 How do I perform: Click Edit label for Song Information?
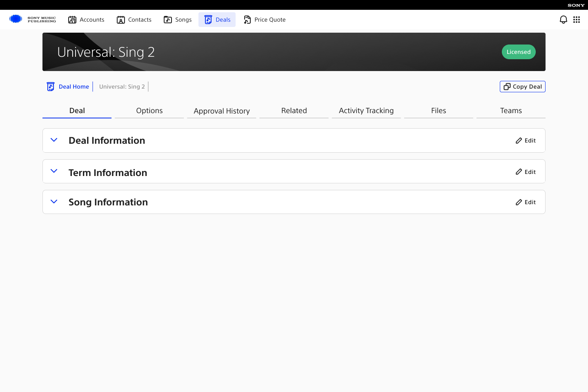[x=530, y=202]
